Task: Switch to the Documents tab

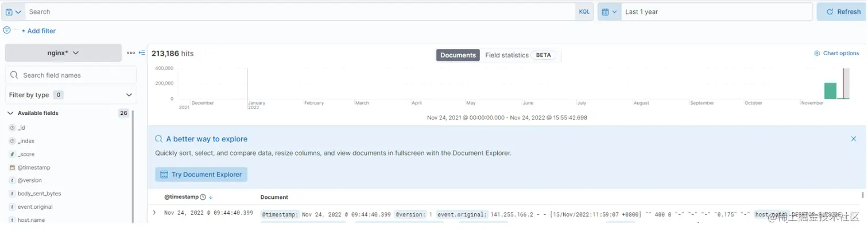Action: [x=458, y=55]
